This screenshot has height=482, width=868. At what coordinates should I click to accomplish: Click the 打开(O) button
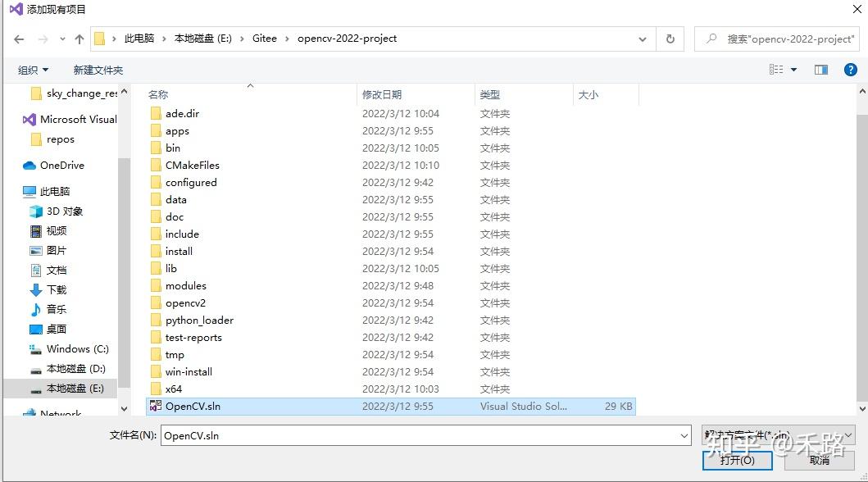pos(736,461)
